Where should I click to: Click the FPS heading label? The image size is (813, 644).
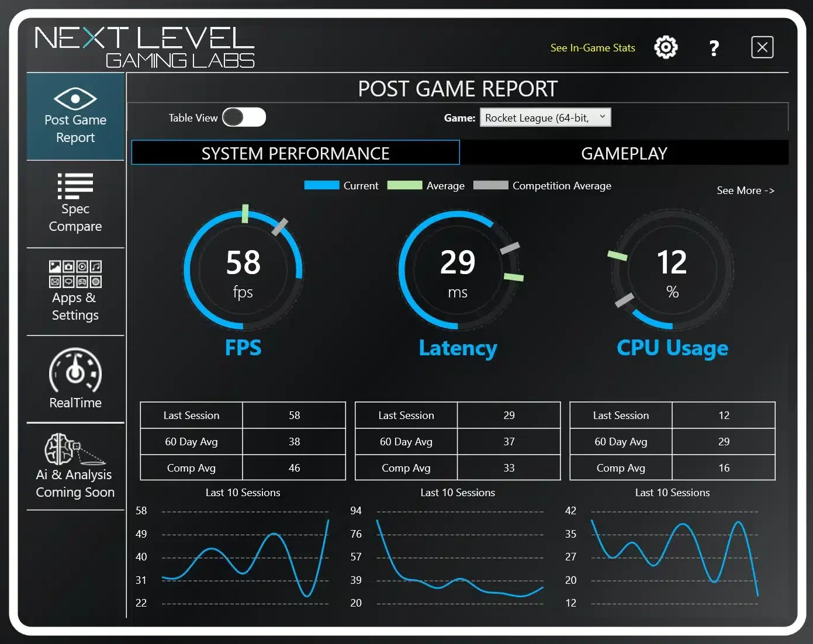coord(243,348)
